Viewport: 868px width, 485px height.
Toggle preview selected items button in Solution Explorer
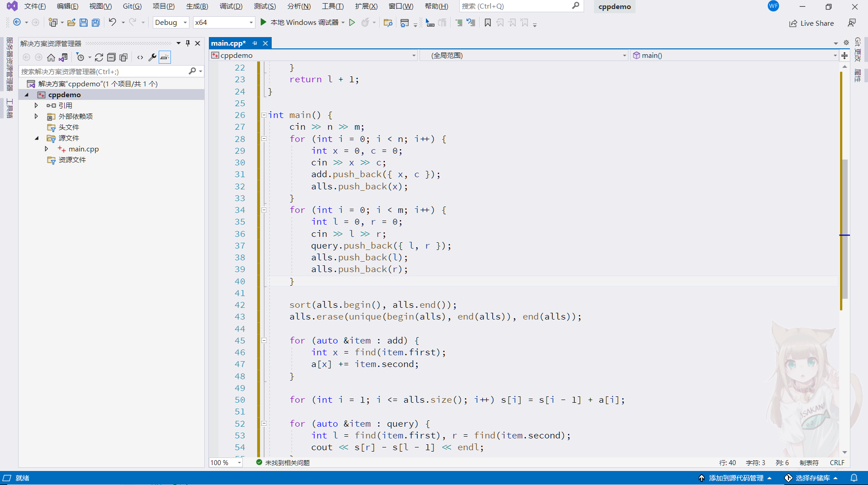pyautogui.click(x=165, y=57)
